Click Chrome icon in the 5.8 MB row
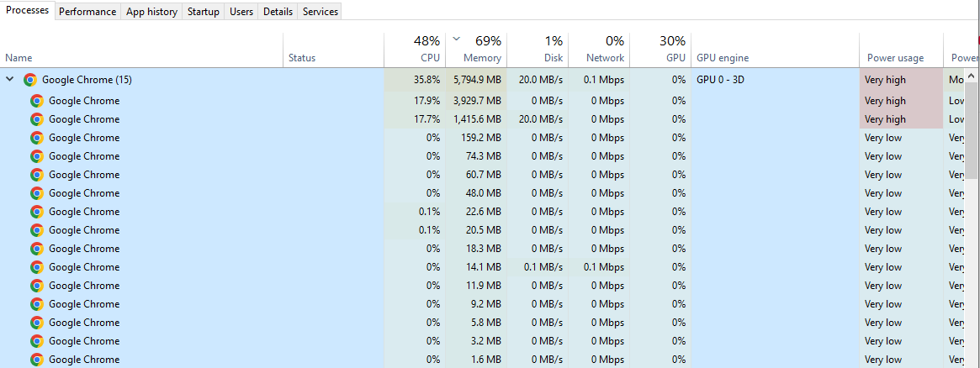Screen dimensions: 980x368 click(37, 323)
